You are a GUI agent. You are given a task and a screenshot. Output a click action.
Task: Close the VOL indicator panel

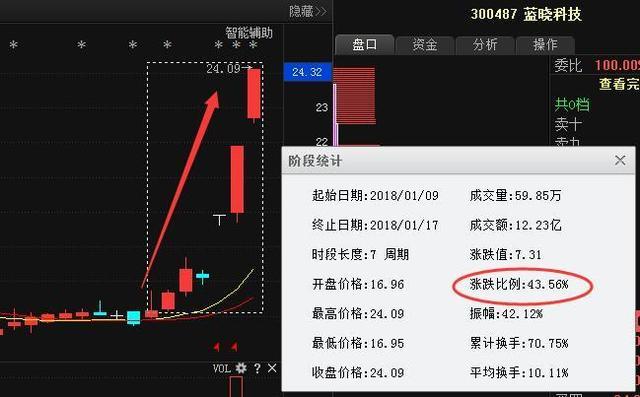coord(272,368)
